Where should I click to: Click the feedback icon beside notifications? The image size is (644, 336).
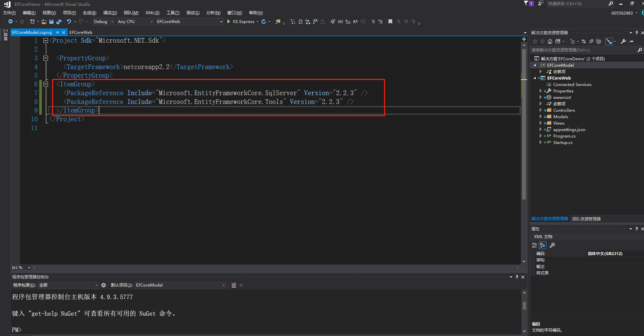[x=541, y=3]
